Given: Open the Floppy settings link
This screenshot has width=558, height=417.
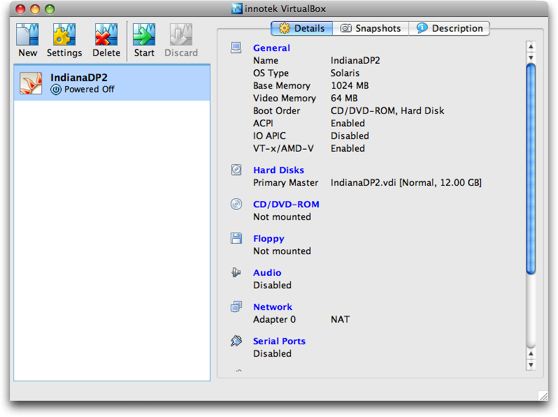Looking at the screenshot, I should [x=269, y=238].
